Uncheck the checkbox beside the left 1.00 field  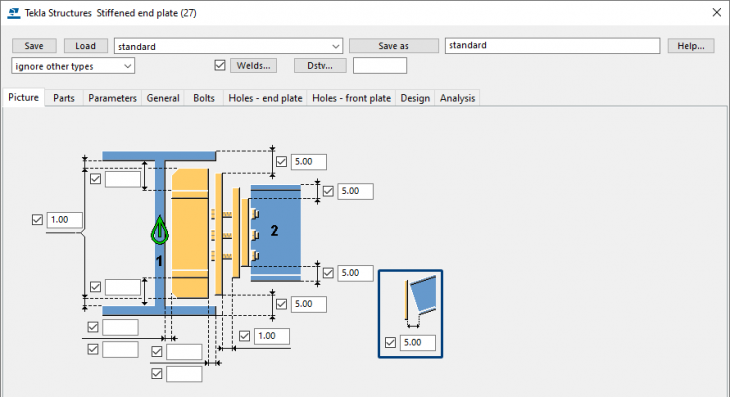[x=37, y=220]
